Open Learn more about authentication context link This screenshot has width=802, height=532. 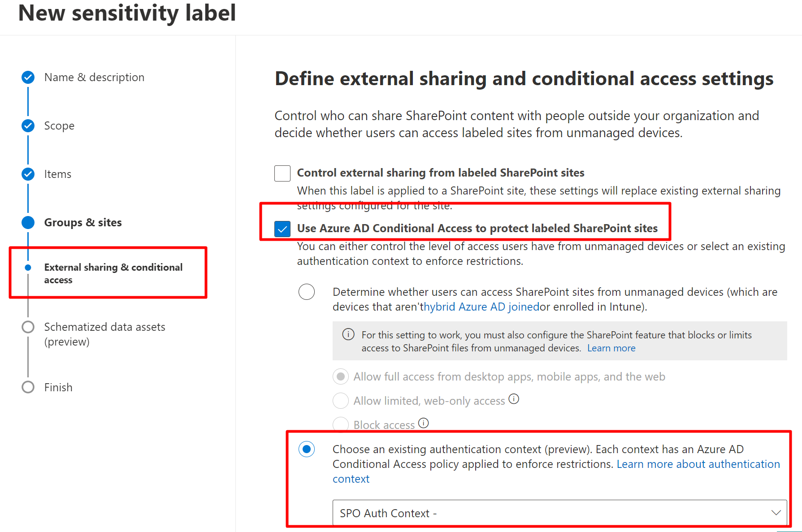tap(698, 464)
